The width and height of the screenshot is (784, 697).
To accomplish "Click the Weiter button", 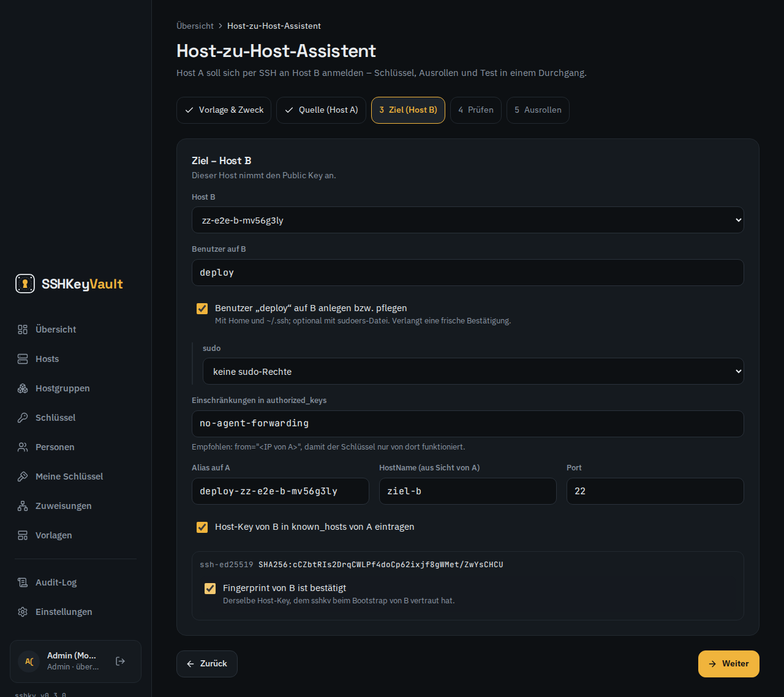I will point(729,664).
